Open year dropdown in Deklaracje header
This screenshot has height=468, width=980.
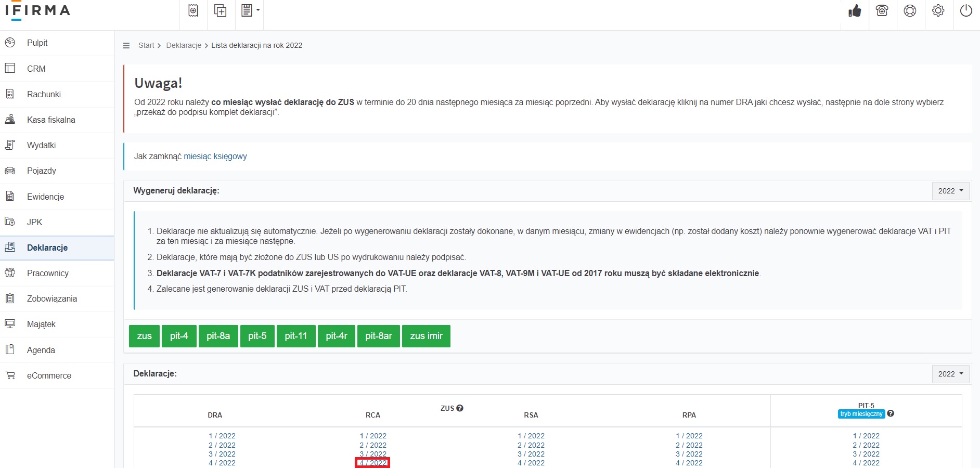click(950, 374)
